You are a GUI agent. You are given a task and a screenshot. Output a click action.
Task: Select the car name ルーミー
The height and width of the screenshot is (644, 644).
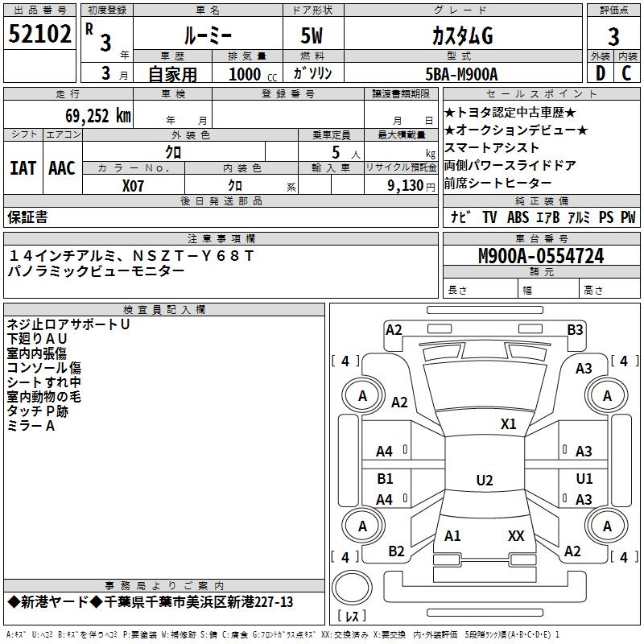pos(208,35)
